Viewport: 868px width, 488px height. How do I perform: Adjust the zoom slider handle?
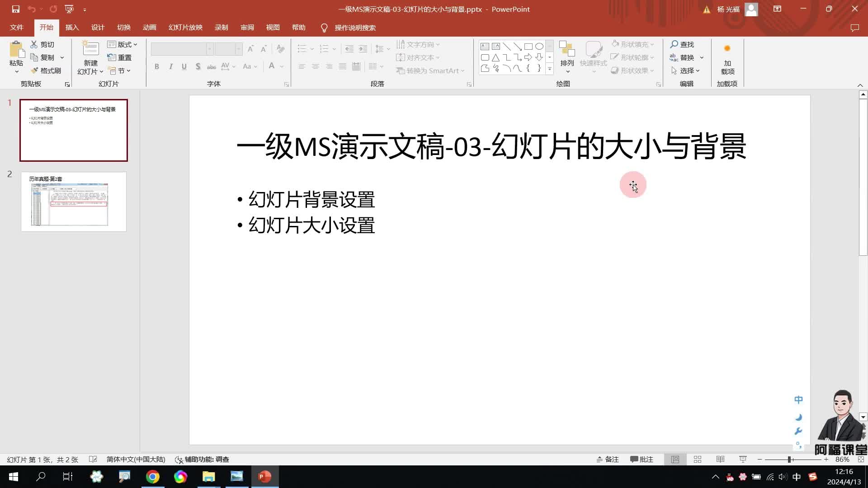click(790, 460)
